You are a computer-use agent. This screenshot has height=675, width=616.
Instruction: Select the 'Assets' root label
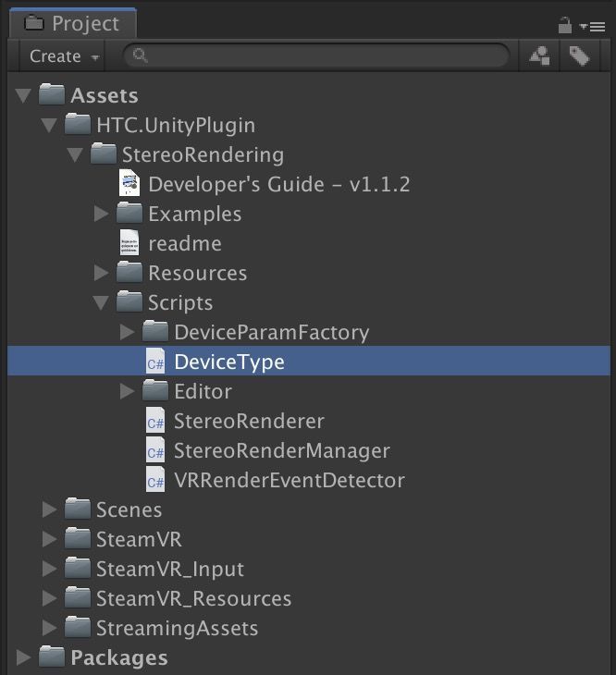pos(105,95)
